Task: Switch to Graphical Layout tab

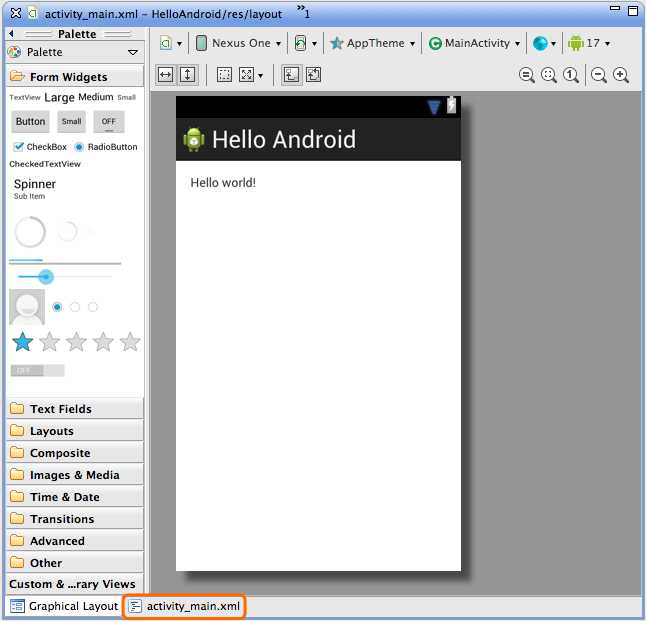Action: tap(64, 606)
